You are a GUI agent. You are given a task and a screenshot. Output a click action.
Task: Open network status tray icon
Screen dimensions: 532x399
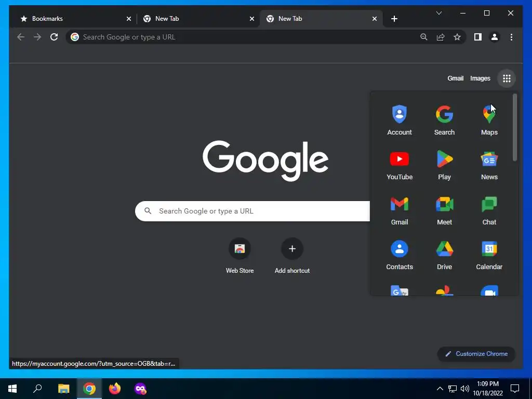click(x=453, y=389)
